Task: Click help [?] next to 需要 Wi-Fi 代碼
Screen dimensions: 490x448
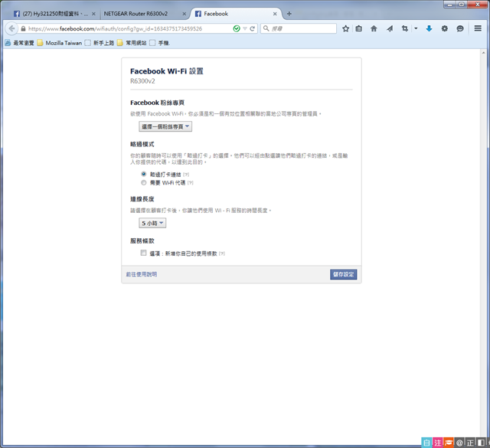Action: pos(191,183)
